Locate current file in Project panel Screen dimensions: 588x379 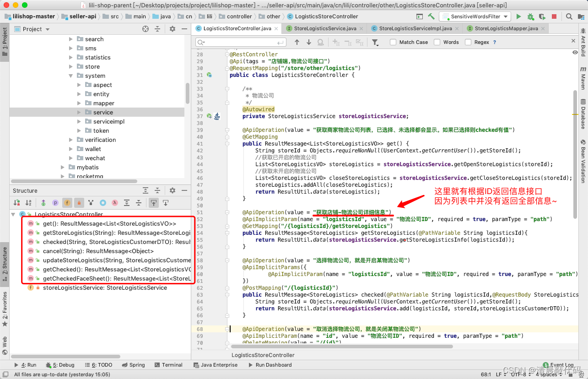point(146,29)
